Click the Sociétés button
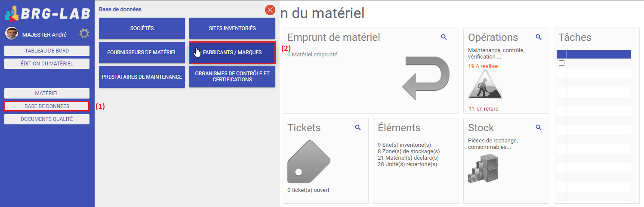This screenshot has width=644, height=207. [x=142, y=28]
